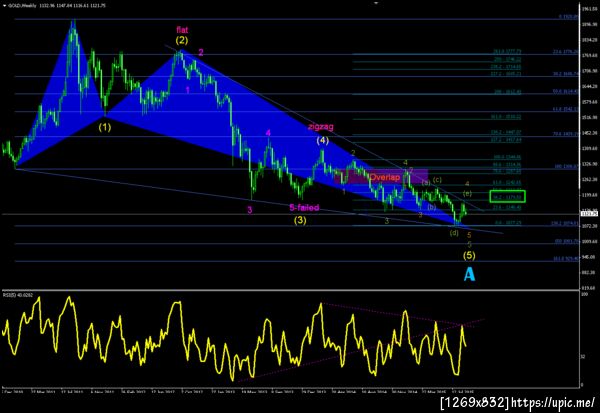Click the 945.08 price axis label
The width and height of the screenshot is (600, 413).
[x=589, y=257]
